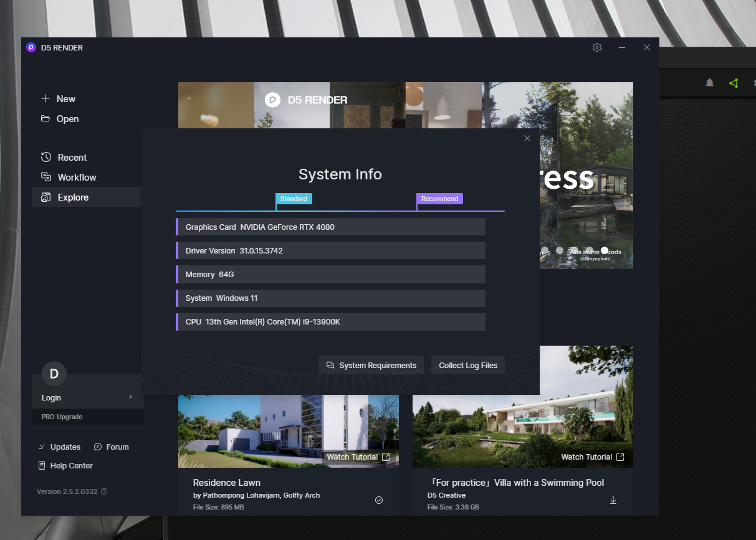Image resolution: width=756 pixels, height=540 pixels.
Task: Click the Updates arrow icon
Action: 42,447
